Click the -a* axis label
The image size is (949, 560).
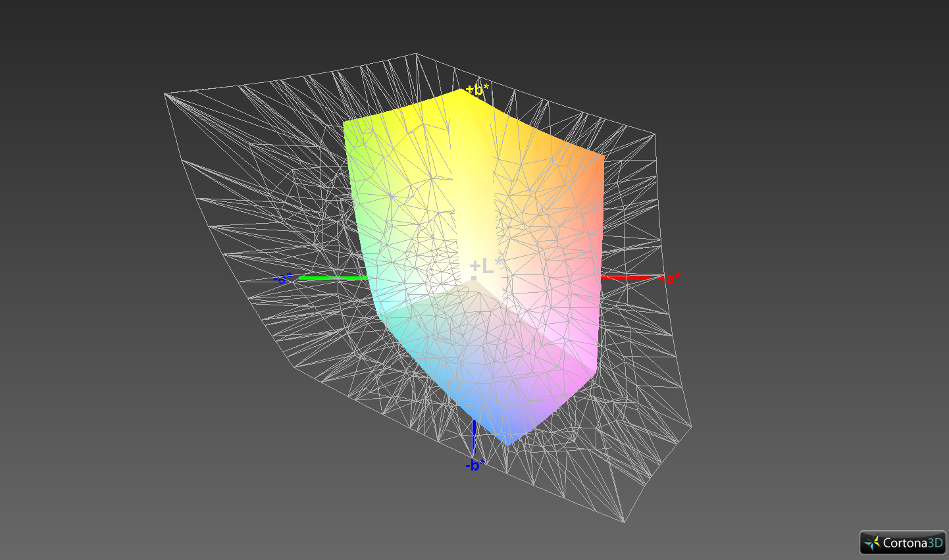tap(283, 278)
